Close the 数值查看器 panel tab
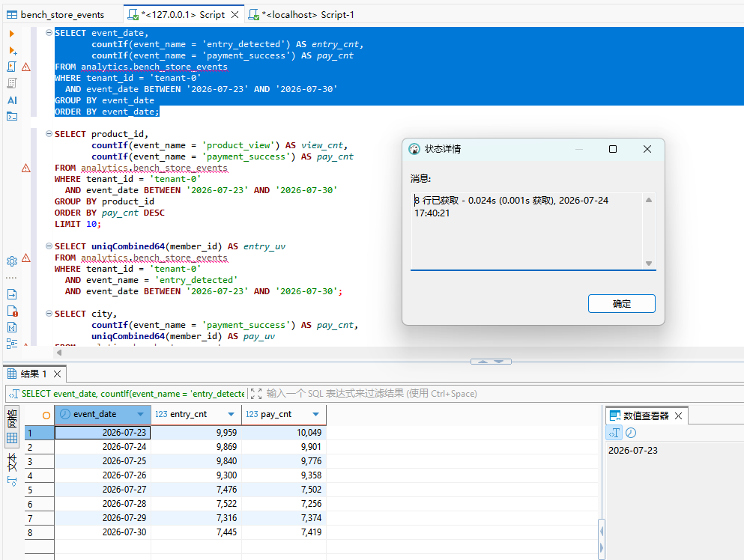Image resolution: width=744 pixels, height=560 pixels. click(679, 416)
